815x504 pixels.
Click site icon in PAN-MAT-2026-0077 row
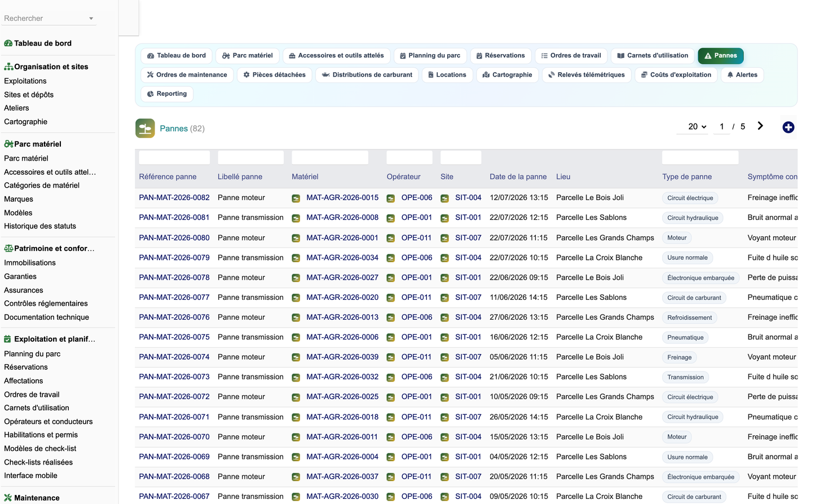click(444, 298)
